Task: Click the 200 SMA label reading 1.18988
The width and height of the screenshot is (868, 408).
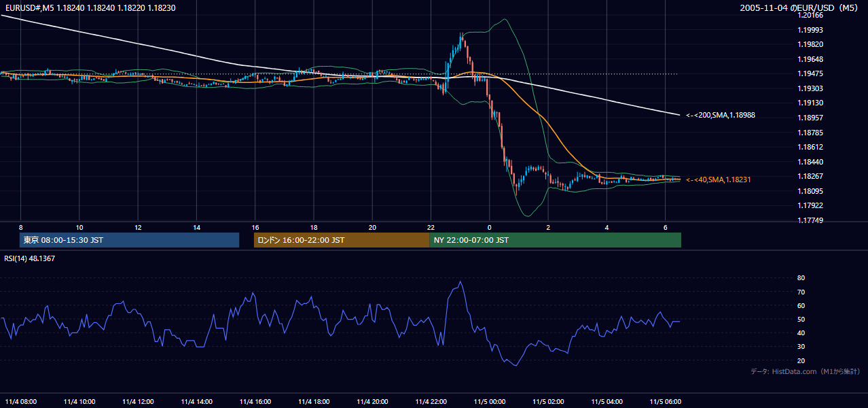Action: tap(721, 116)
